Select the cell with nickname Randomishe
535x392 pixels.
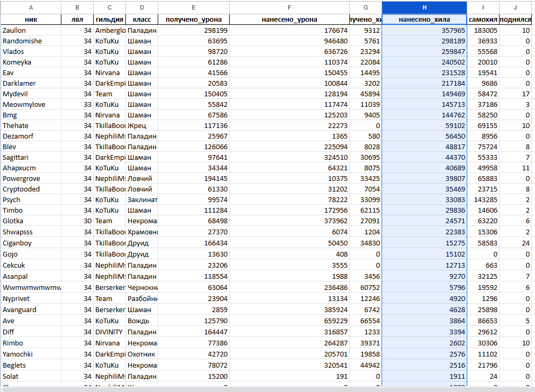coord(31,41)
